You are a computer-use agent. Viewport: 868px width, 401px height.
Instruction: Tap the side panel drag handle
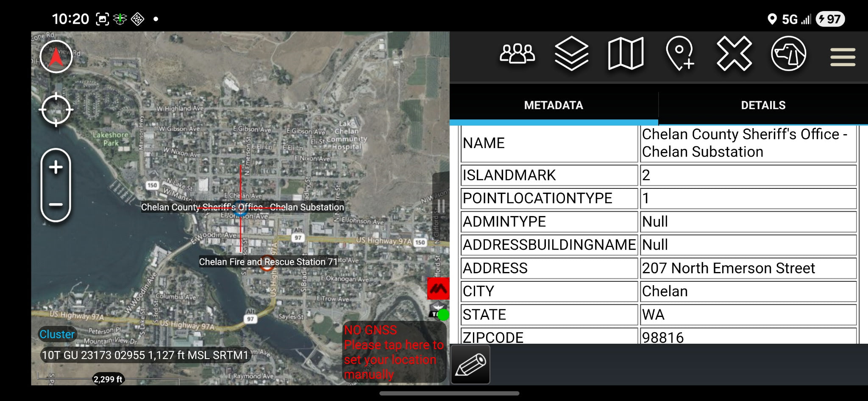pyautogui.click(x=441, y=207)
